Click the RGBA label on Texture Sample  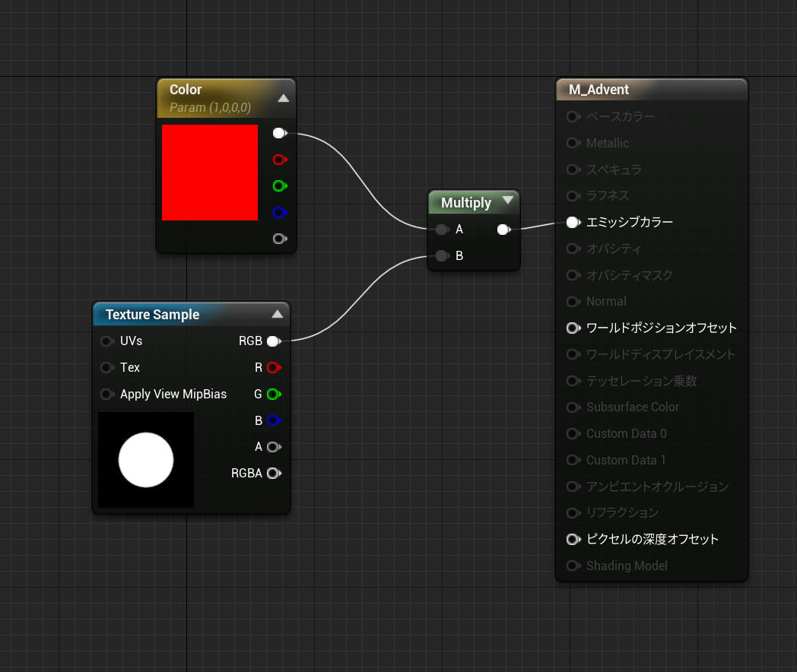click(246, 474)
